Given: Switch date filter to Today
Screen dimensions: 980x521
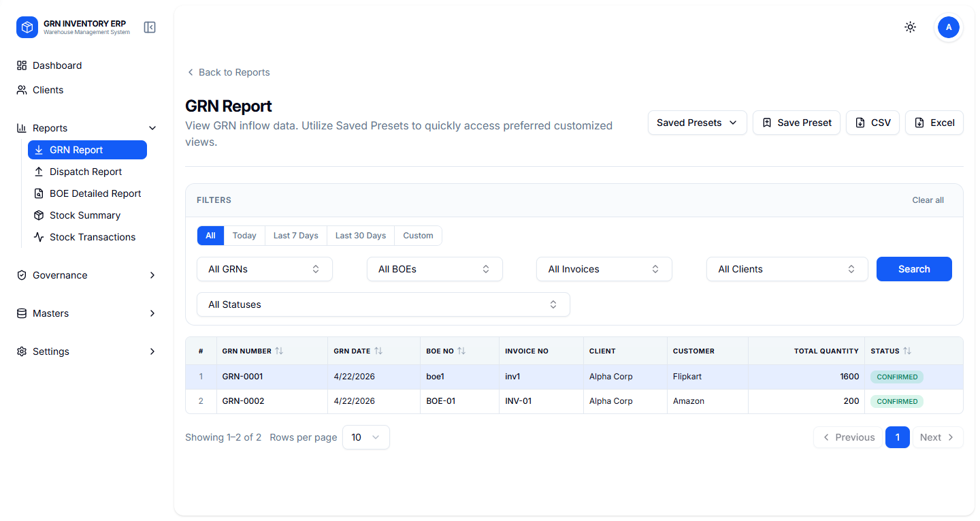Looking at the screenshot, I should [x=244, y=236].
